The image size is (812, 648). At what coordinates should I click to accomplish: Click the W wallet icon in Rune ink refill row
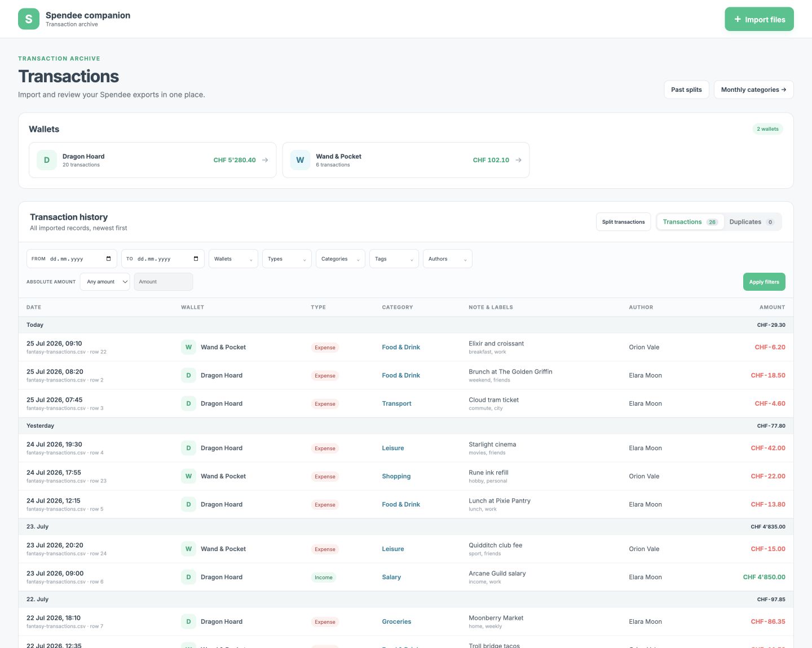(188, 476)
